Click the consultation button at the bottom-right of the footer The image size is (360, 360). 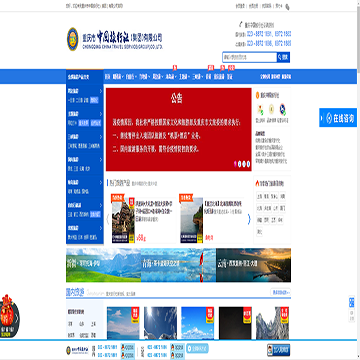[x=278, y=350]
